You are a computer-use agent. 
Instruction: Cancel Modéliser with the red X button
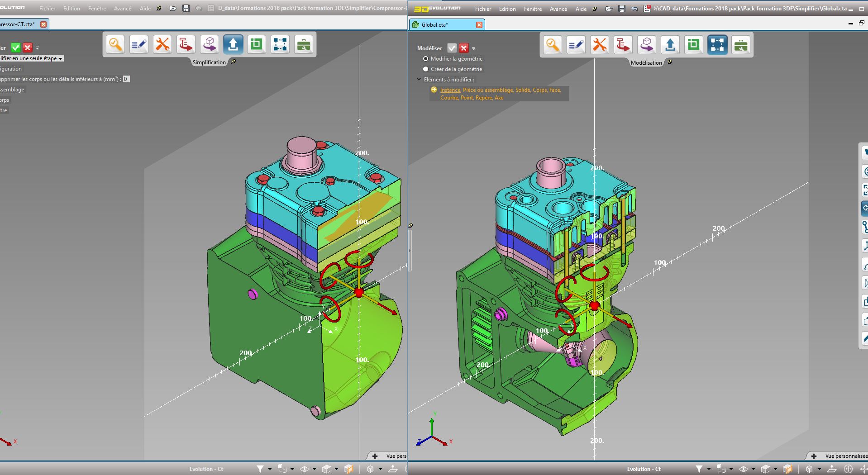click(x=463, y=48)
